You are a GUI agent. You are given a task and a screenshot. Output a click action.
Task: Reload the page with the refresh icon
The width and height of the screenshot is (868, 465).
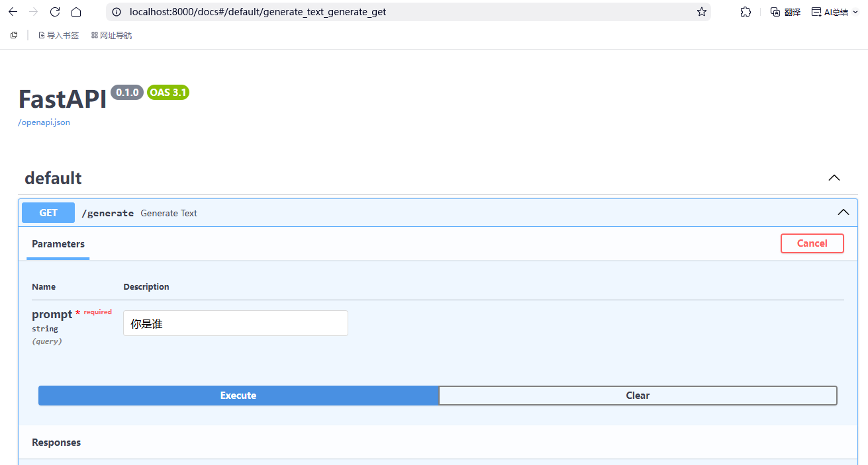[55, 12]
